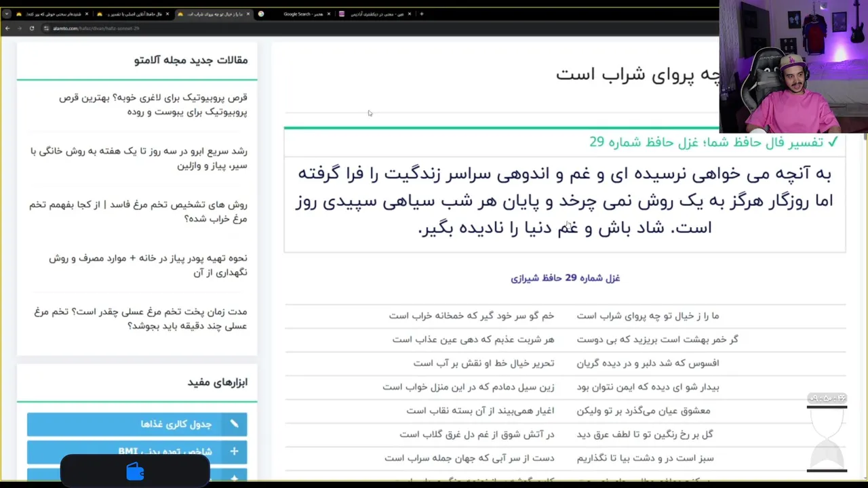This screenshot has width=868, height=488.
Task: Switch to the dictionary tab with purple favicon
Action: [374, 14]
